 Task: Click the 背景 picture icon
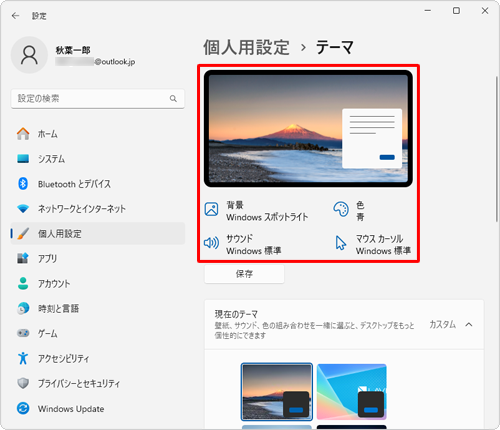coord(211,209)
